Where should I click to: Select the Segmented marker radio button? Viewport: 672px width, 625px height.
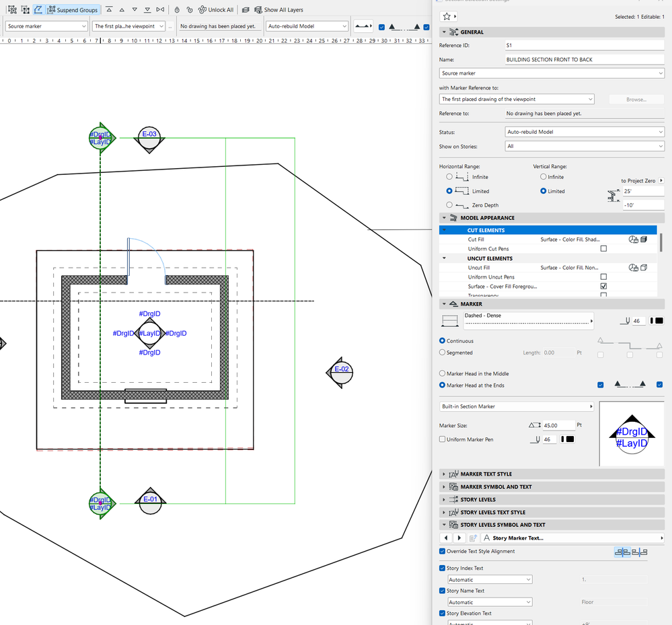click(442, 353)
